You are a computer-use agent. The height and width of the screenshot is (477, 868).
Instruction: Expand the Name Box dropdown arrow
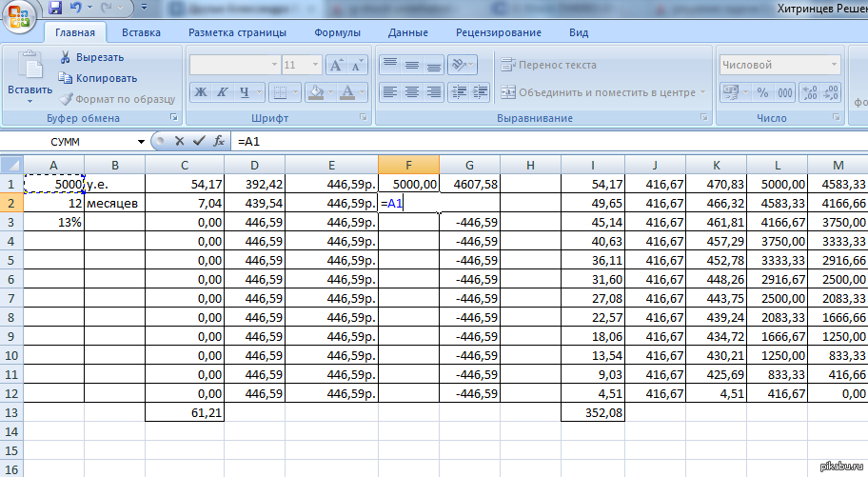pyautogui.click(x=142, y=141)
